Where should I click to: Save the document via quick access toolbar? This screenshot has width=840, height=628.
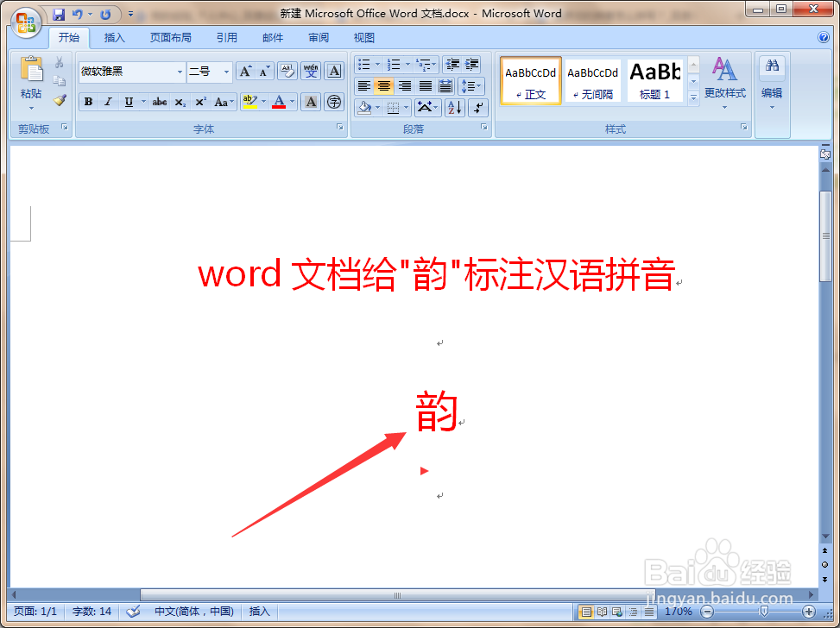[59, 15]
